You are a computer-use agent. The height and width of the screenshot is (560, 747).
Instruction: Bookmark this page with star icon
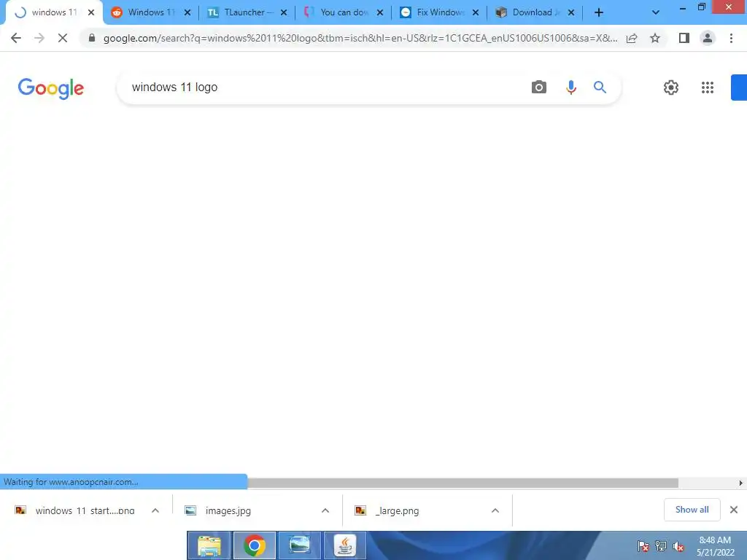[x=655, y=38]
